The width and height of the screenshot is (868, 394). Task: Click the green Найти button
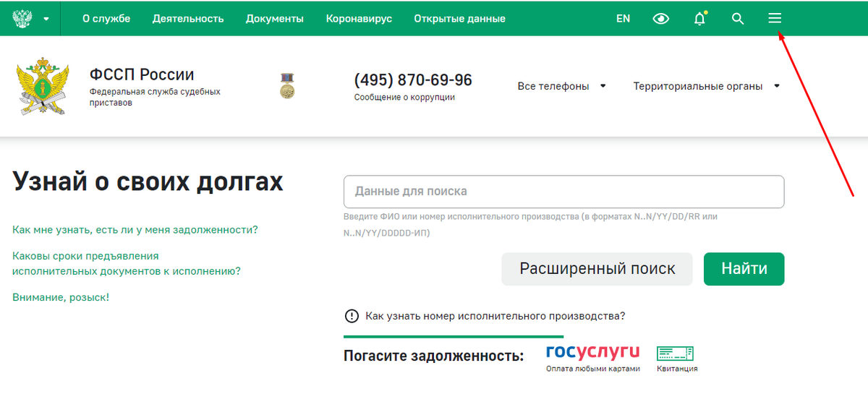(x=744, y=269)
